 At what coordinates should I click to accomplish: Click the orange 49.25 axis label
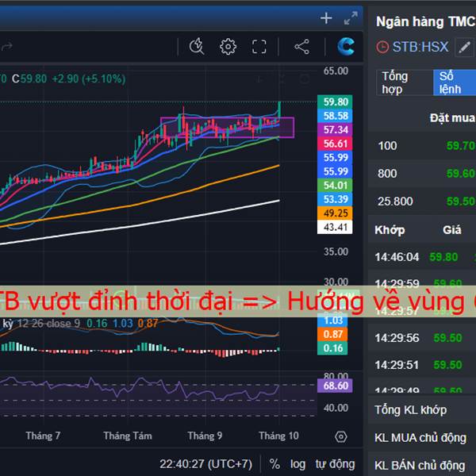pos(335,213)
